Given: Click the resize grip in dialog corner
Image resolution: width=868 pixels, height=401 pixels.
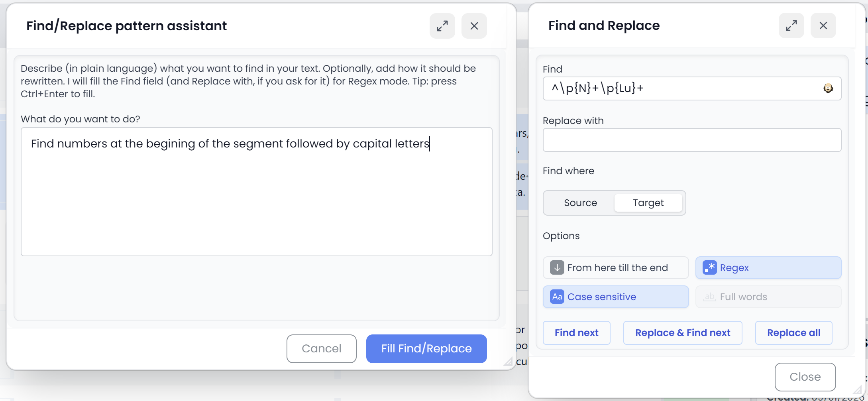Looking at the screenshot, I should (507, 361).
